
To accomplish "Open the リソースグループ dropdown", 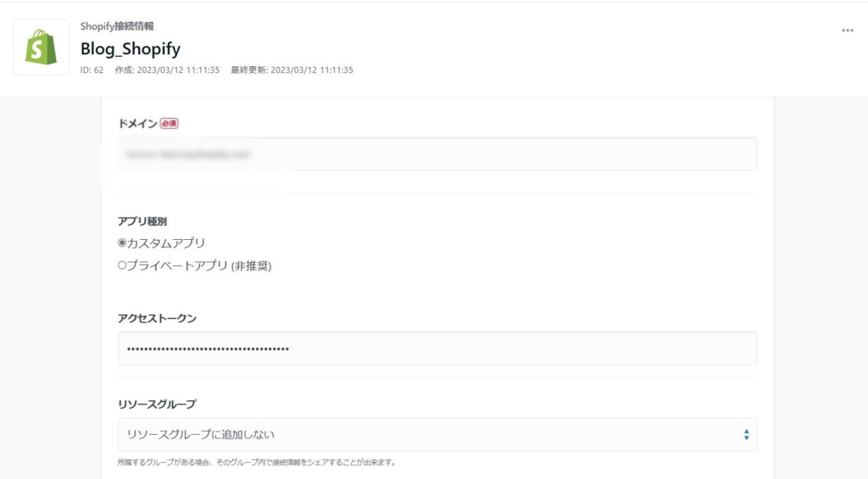I will (437, 434).
